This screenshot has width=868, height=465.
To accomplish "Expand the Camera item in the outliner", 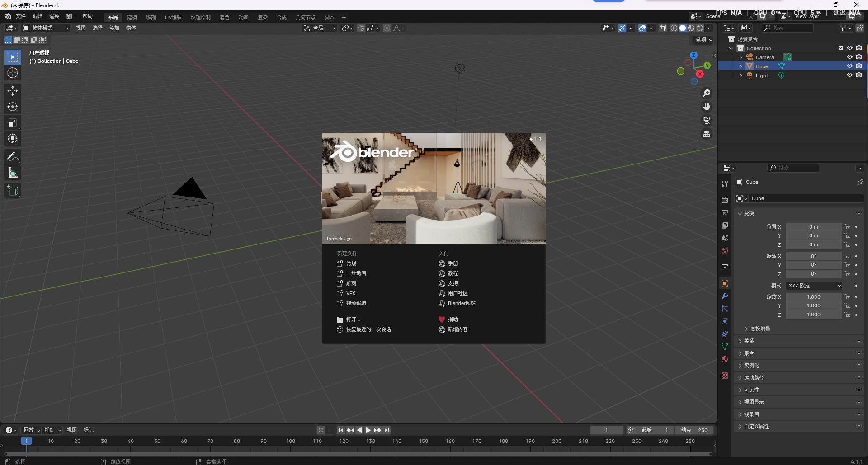I will [x=741, y=57].
